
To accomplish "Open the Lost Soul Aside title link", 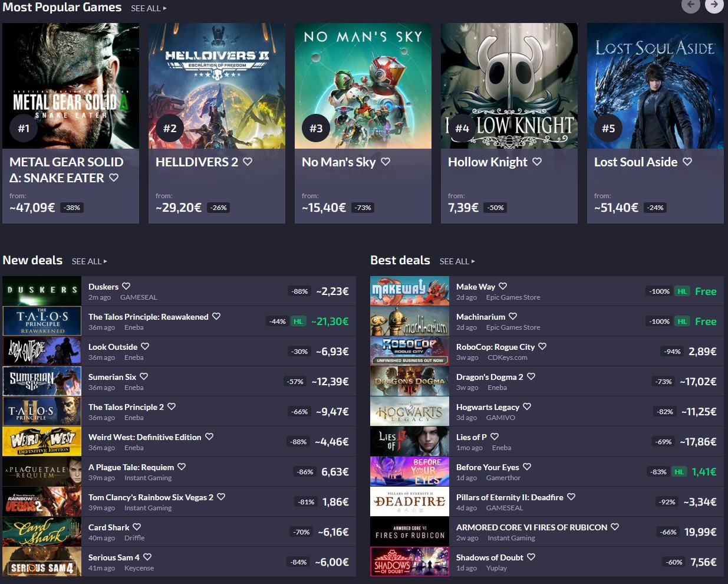I will pyautogui.click(x=635, y=162).
